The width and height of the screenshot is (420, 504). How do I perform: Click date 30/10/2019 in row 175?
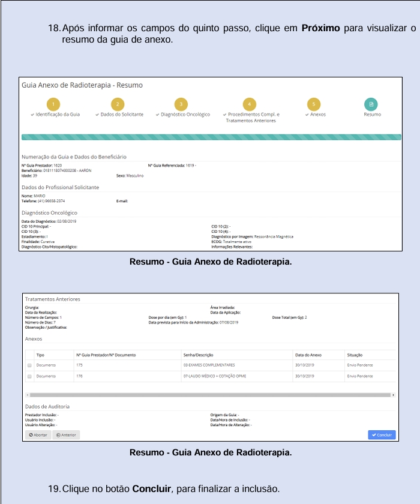tap(305, 365)
